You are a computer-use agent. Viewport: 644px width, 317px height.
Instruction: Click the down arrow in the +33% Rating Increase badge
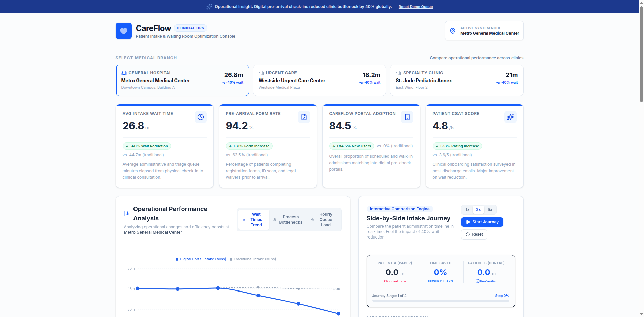437,146
